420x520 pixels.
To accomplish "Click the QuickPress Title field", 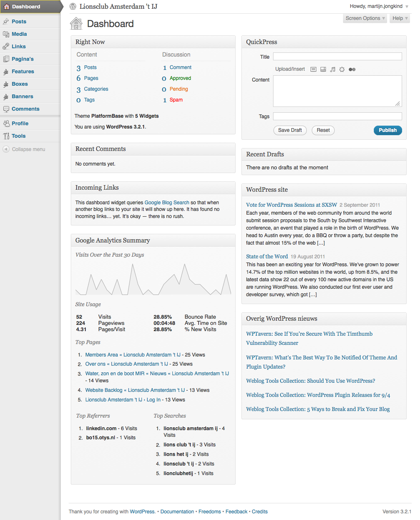I will tap(338, 57).
